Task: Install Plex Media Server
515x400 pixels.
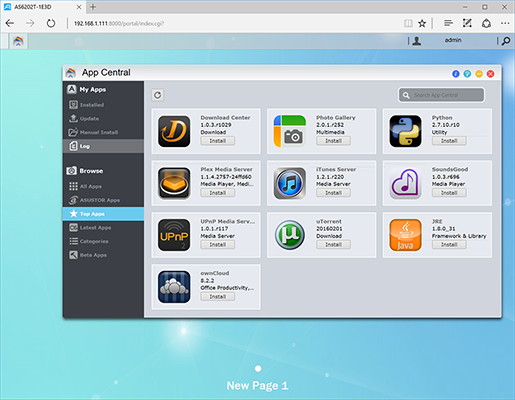Action: pyautogui.click(x=218, y=193)
